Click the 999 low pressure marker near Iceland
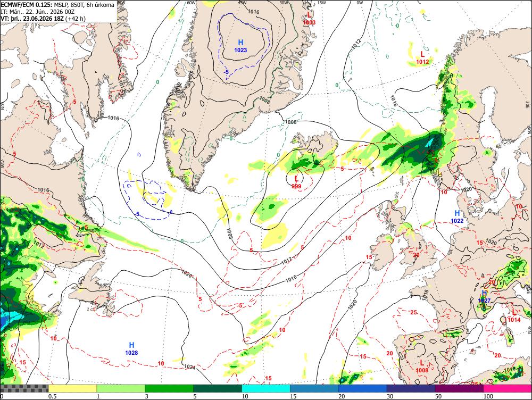This screenshot has height=400, width=532. click(x=296, y=182)
